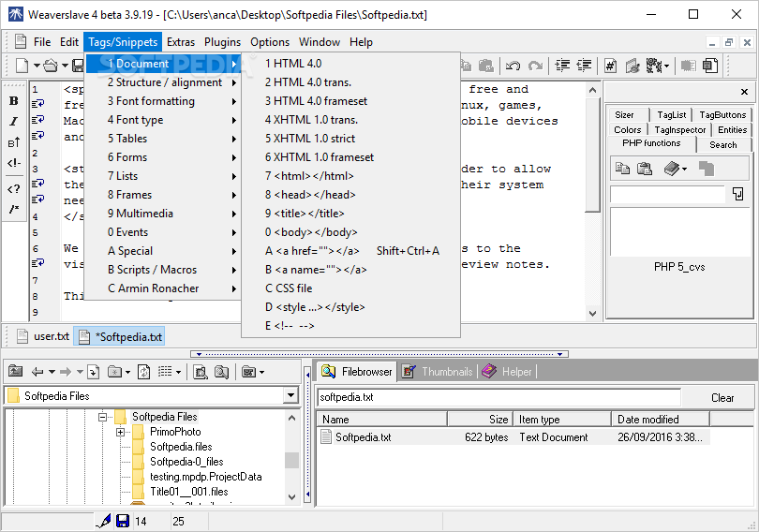Click filebrowser Back arrow
759x532 pixels.
click(x=37, y=372)
